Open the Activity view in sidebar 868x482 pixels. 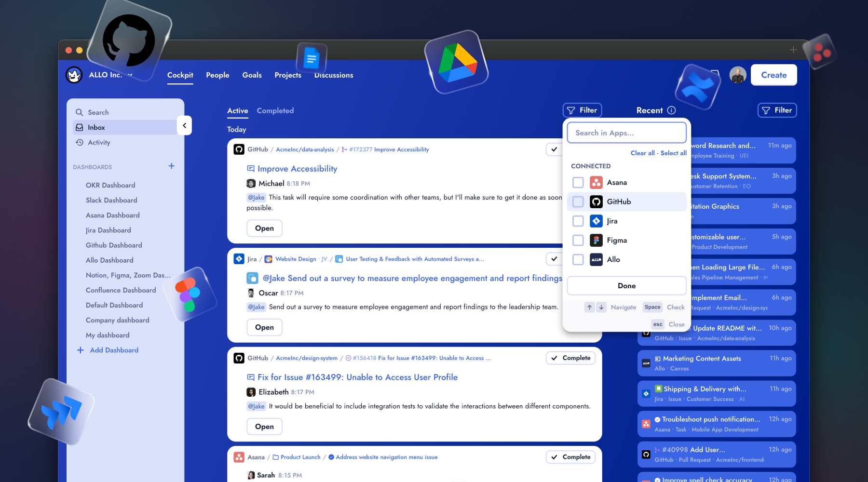point(125,142)
